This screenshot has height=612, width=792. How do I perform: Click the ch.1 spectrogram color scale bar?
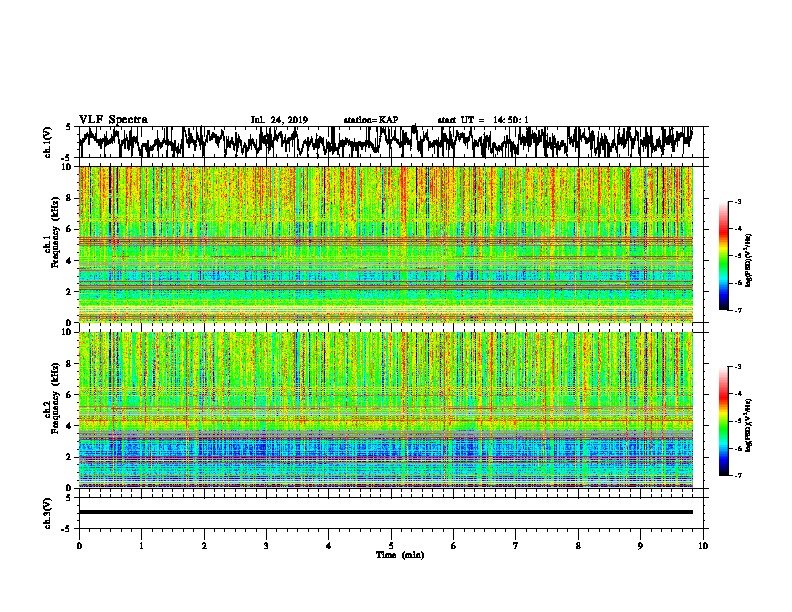(723, 256)
